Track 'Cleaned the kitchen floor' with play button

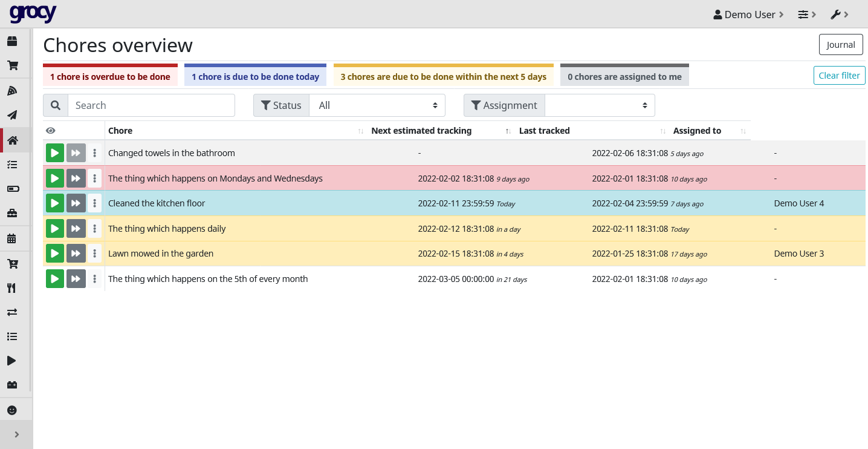pos(55,203)
